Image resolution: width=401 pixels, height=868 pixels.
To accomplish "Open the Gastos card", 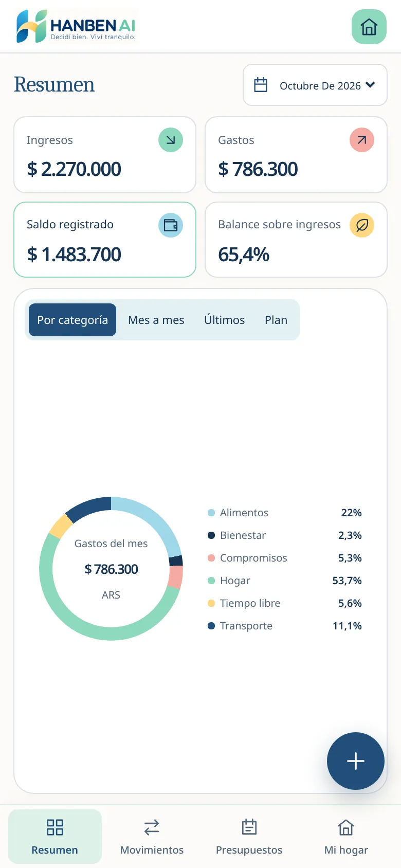I will 296,155.
